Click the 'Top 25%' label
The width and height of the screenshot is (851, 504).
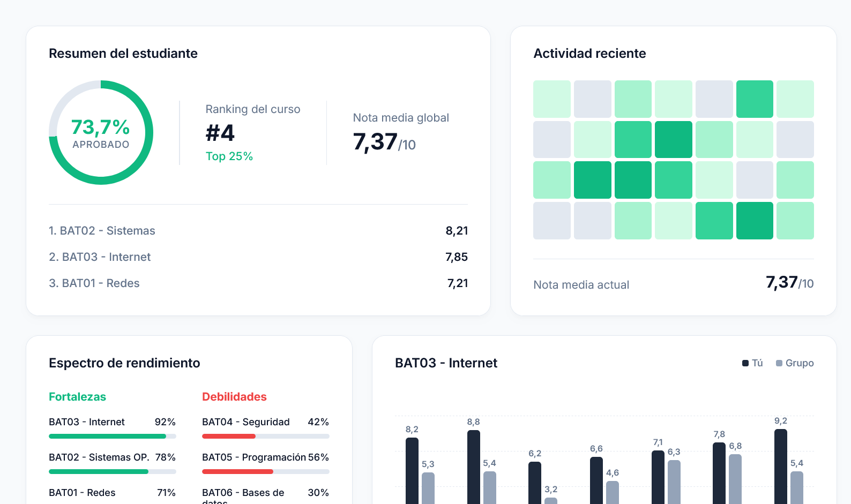tap(229, 156)
